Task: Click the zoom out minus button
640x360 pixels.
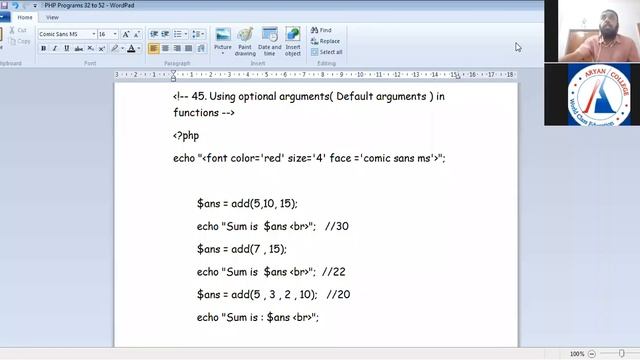Action: [x=592, y=354]
